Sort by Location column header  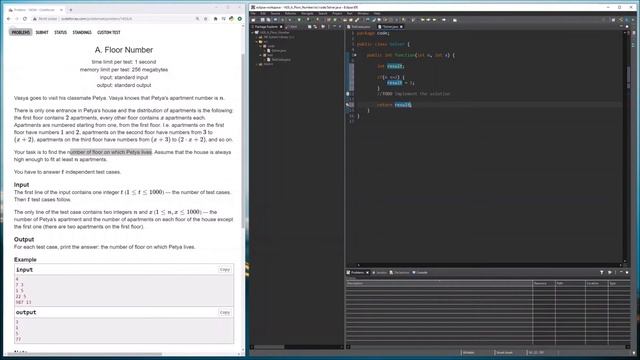(596, 283)
